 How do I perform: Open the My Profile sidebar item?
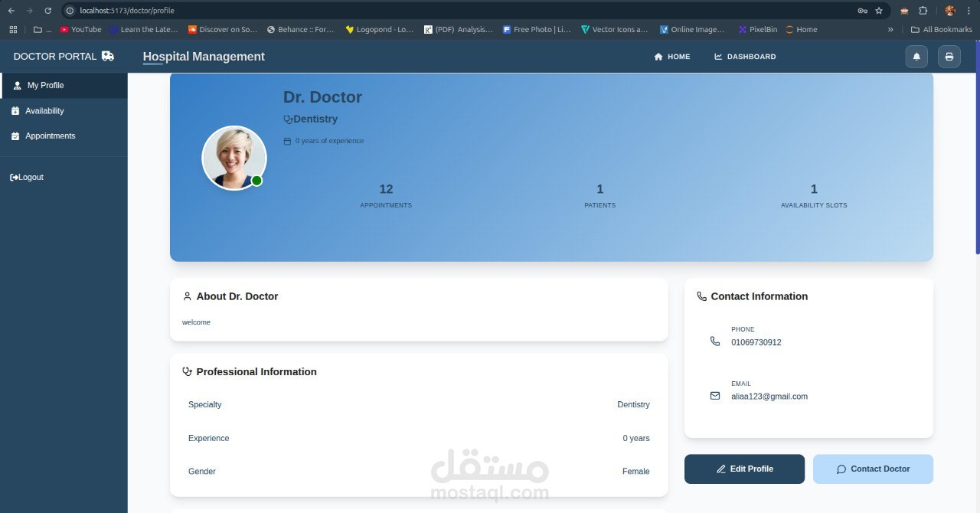(64, 85)
